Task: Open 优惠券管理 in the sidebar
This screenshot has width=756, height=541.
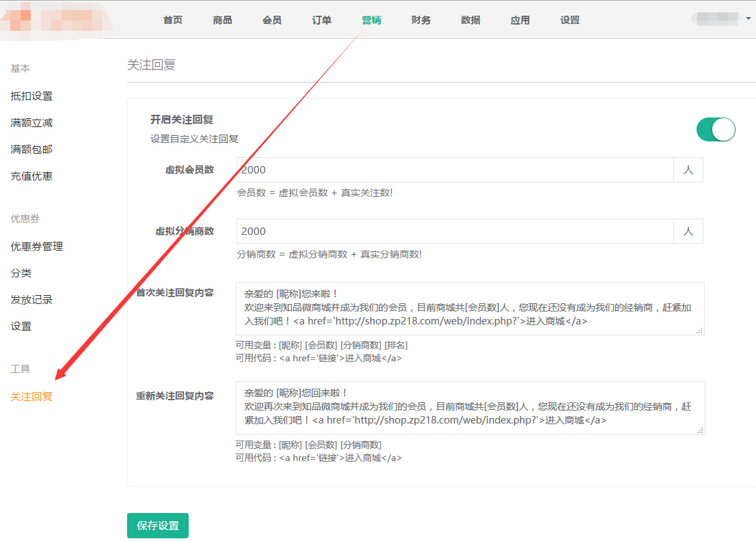Action: 37,247
